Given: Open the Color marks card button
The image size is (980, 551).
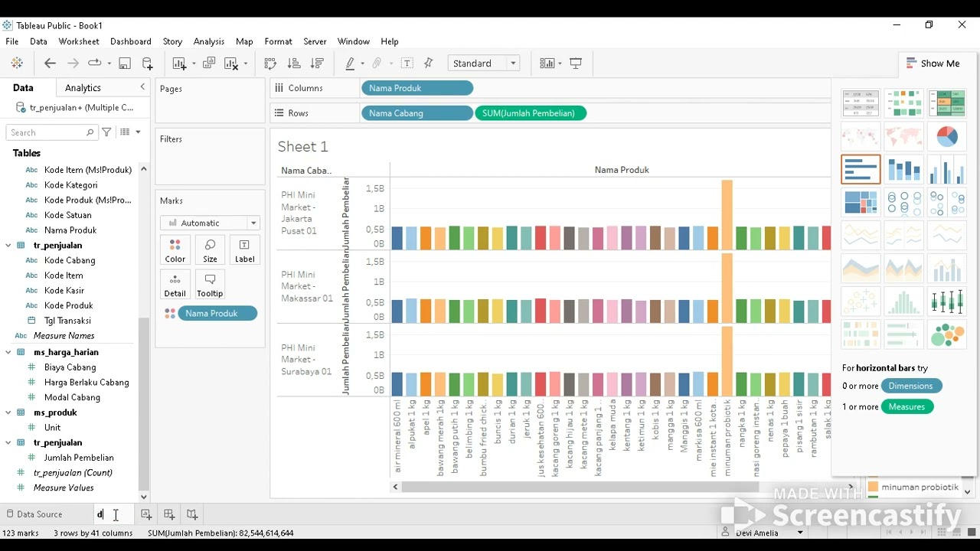Looking at the screenshot, I should [175, 250].
